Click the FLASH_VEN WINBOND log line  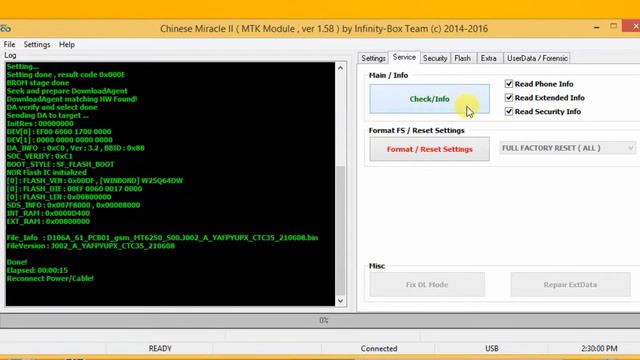(95, 180)
